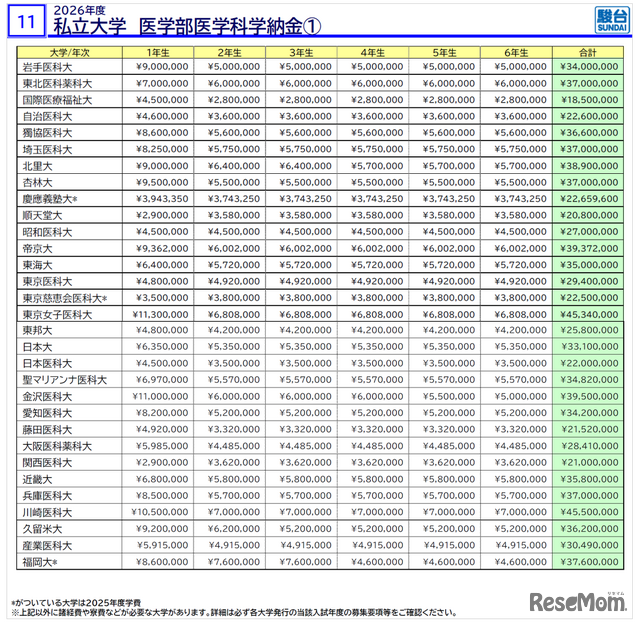Click 慶應義塾大* university name cell
The image size is (640, 625).
pyautogui.click(x=50, y=199)
